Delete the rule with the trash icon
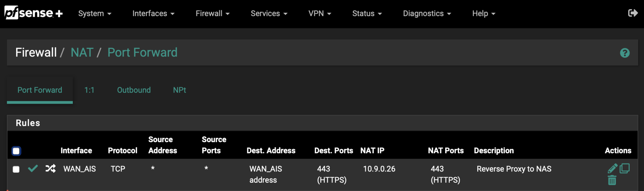This screenshot has height=191, width=644. pos(612,180)
